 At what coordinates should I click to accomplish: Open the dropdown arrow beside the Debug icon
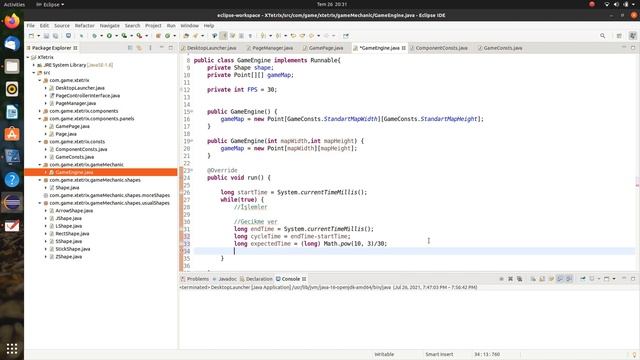[x=101, y=36]
